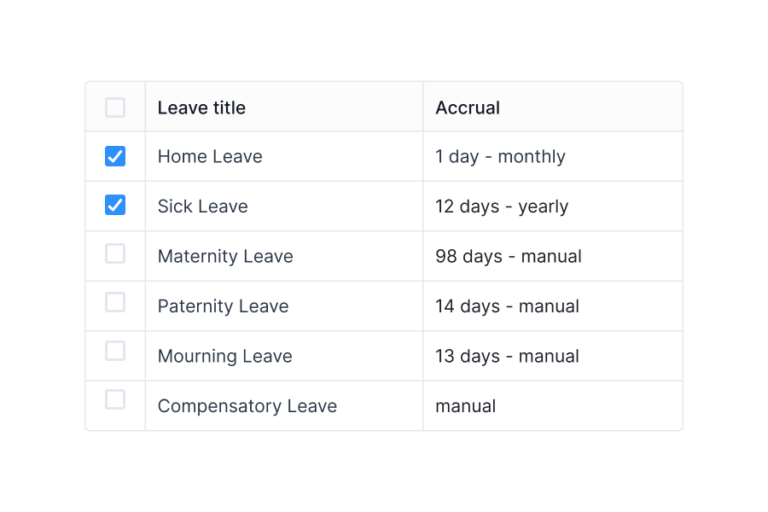Tick the Maternity Leave checkbox
The image size is (768, 512).
click(115, 254)
